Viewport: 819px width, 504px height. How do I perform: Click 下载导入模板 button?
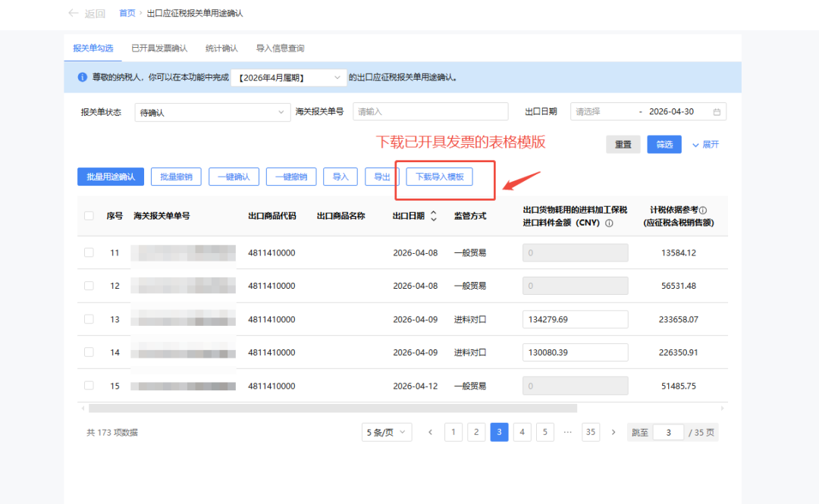[x=439, y=177]
